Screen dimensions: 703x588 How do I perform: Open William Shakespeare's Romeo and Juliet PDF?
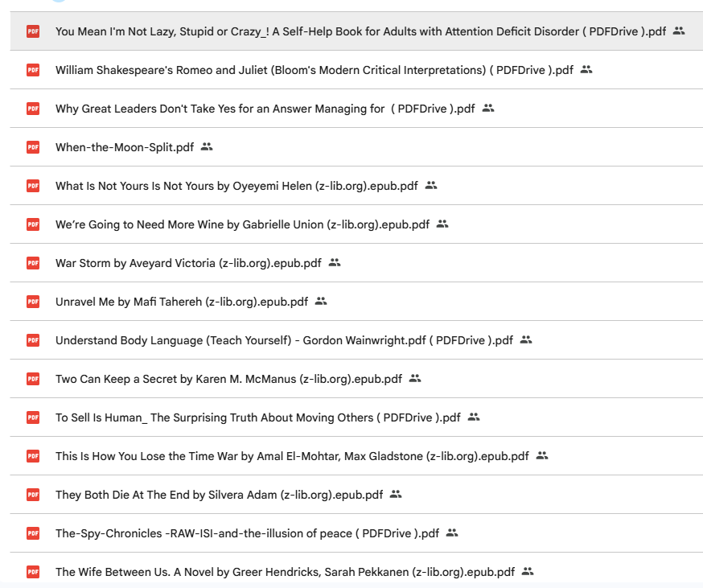point(314,70)
